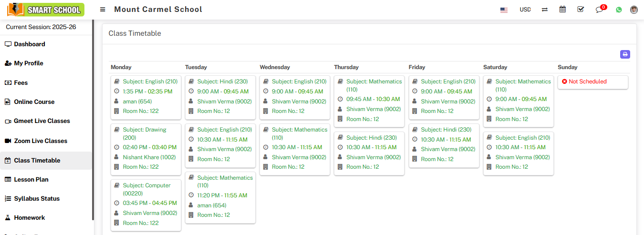Open the Fees page

coord(47,83)
